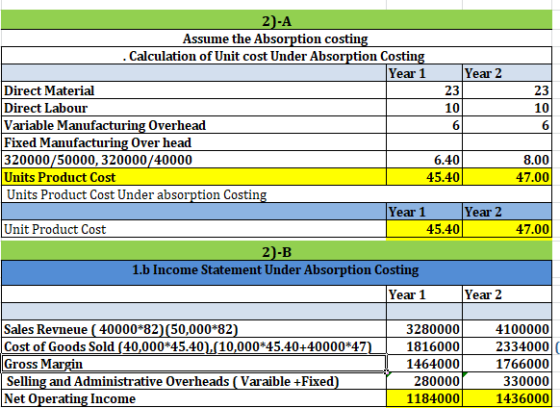Image resolution: width=560 pixels, height=408 pixels.
Task: Click Cost of Goods Sold value 1816000
Action: 424,346
